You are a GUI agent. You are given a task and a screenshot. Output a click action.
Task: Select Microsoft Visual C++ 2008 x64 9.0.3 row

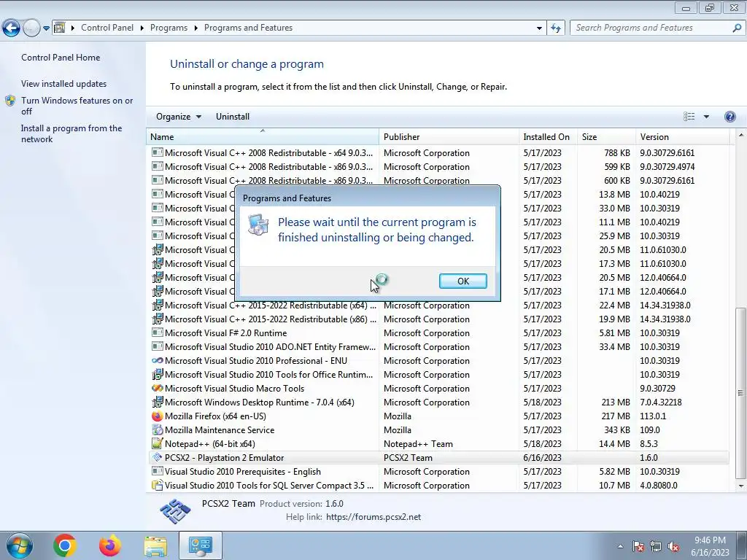click(438, 153)
